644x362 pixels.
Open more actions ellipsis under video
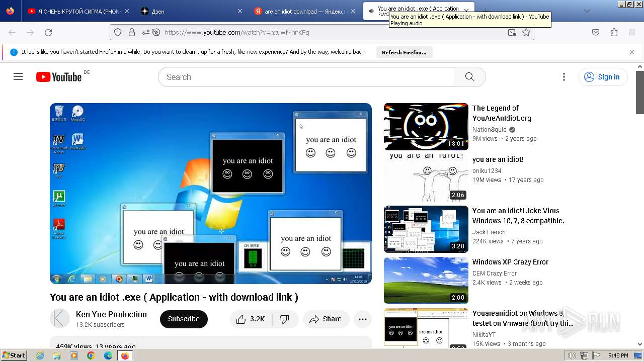coord(363,319)
